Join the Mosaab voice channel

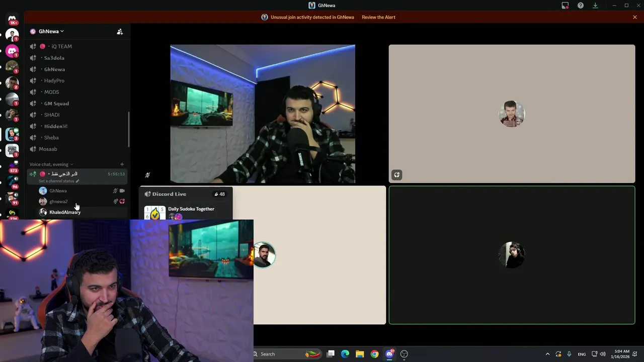pos(77,149)
